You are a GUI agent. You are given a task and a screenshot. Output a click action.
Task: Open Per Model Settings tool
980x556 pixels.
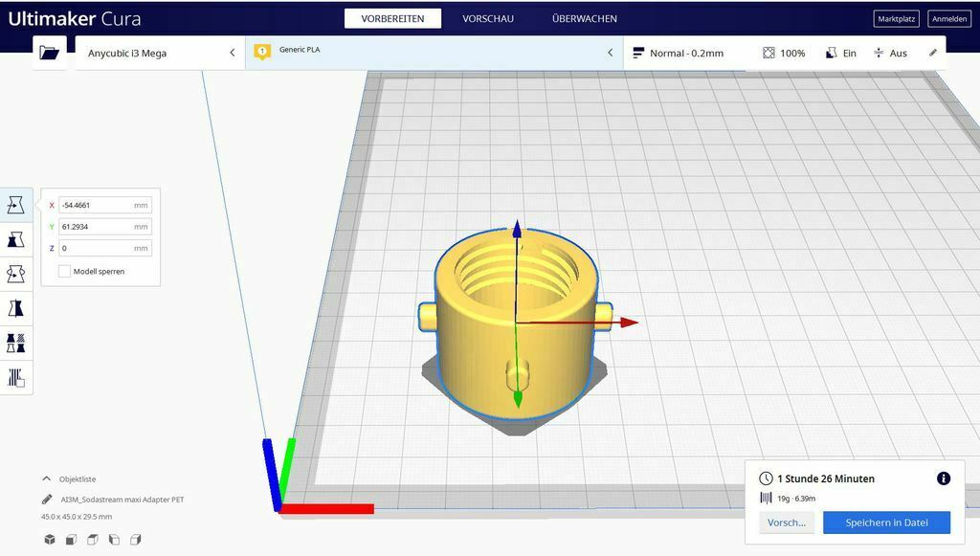(x=16, y=343)
